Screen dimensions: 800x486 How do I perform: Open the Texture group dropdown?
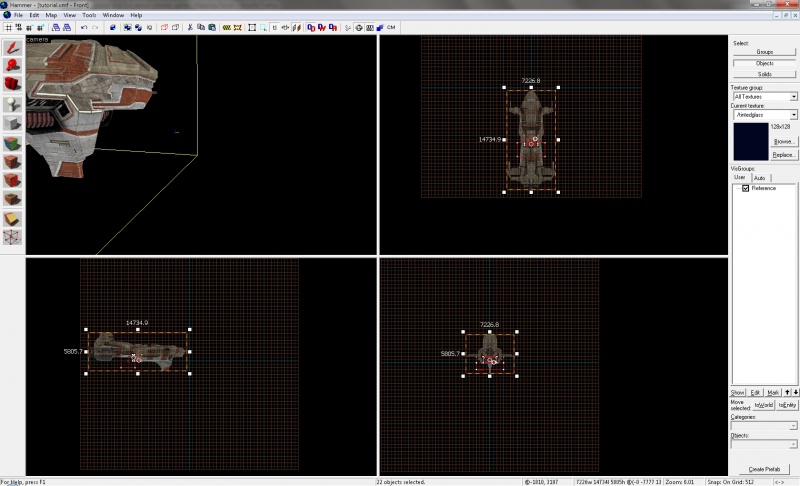pyautogui.click(x=765, y=96)
